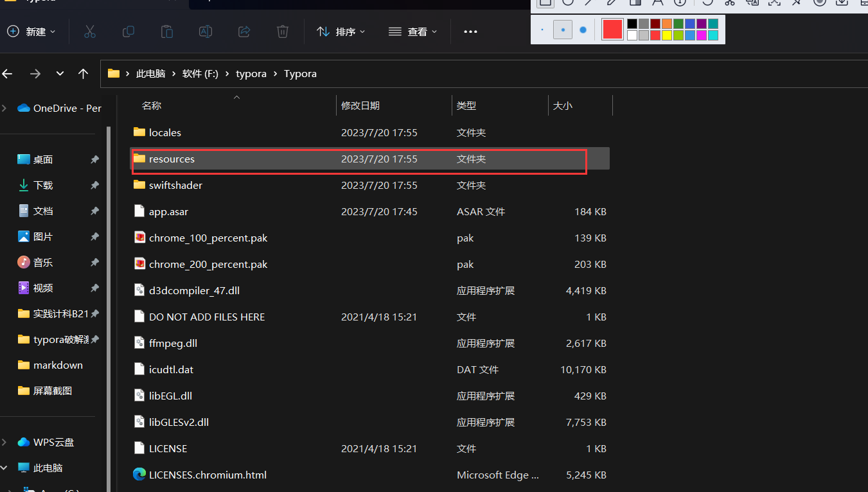Expand the OneDrive tree node
The image size is (868, 492).
tap(4, 109)
